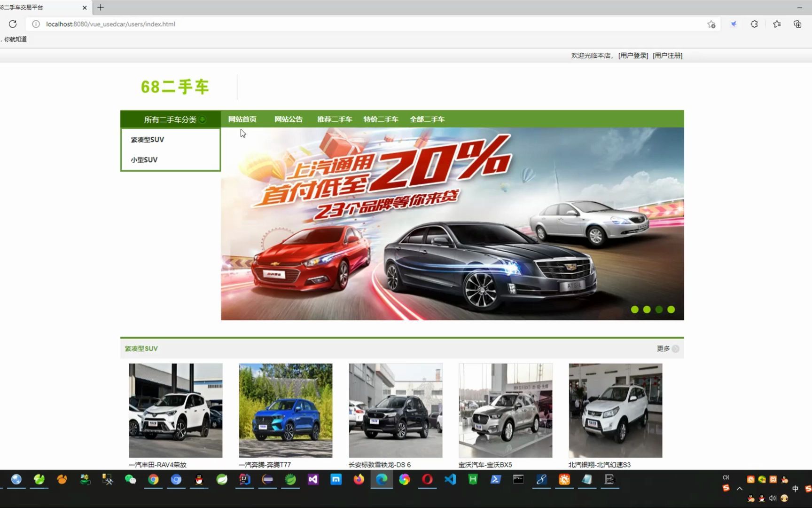Show hidden system tray icons chevron

pyautogui.click(x=740, y=489)
